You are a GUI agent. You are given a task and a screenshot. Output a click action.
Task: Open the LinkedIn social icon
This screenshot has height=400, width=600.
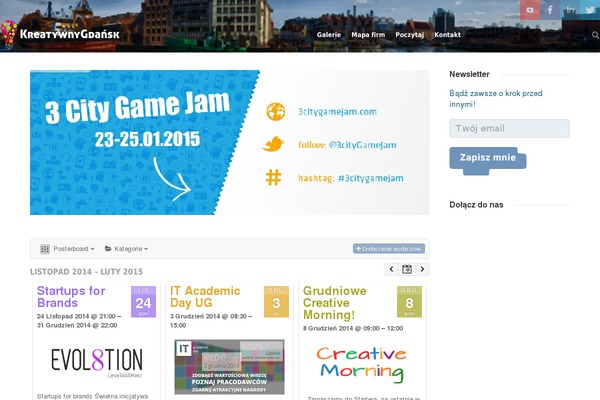tap(570, 10)
